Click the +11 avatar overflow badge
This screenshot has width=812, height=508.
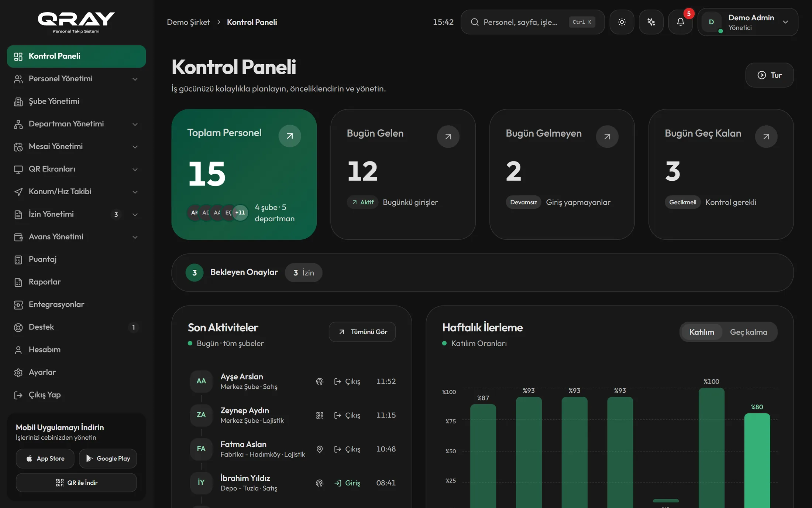click(x=240, y=212)
